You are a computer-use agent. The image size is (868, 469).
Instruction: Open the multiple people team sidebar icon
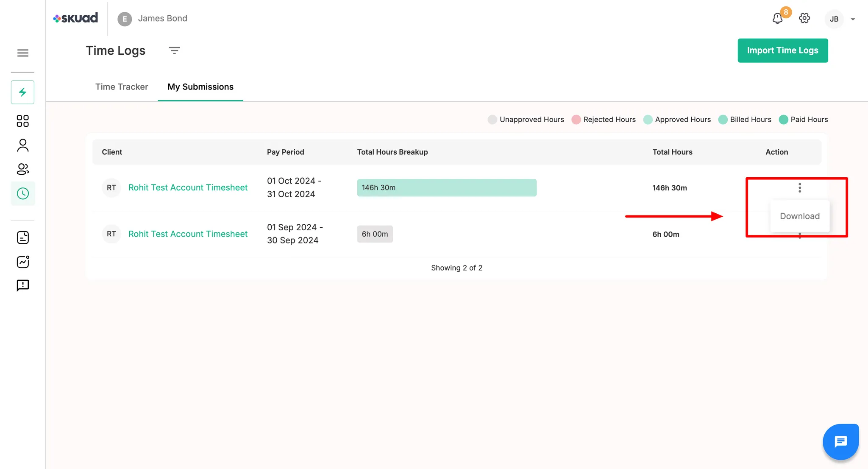(23, 169)
